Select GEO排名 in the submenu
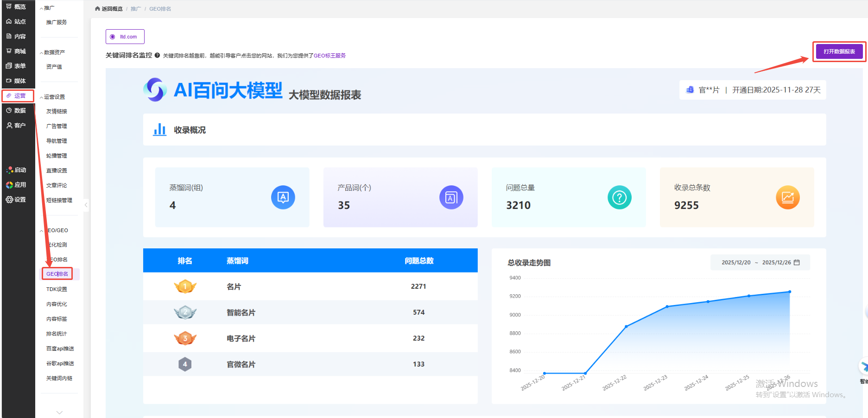This screenshot has width=868, height=418. [x=57, y=274]
